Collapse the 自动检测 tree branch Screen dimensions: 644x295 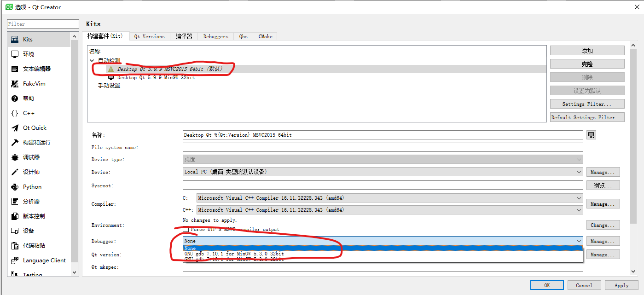(92, 60)
